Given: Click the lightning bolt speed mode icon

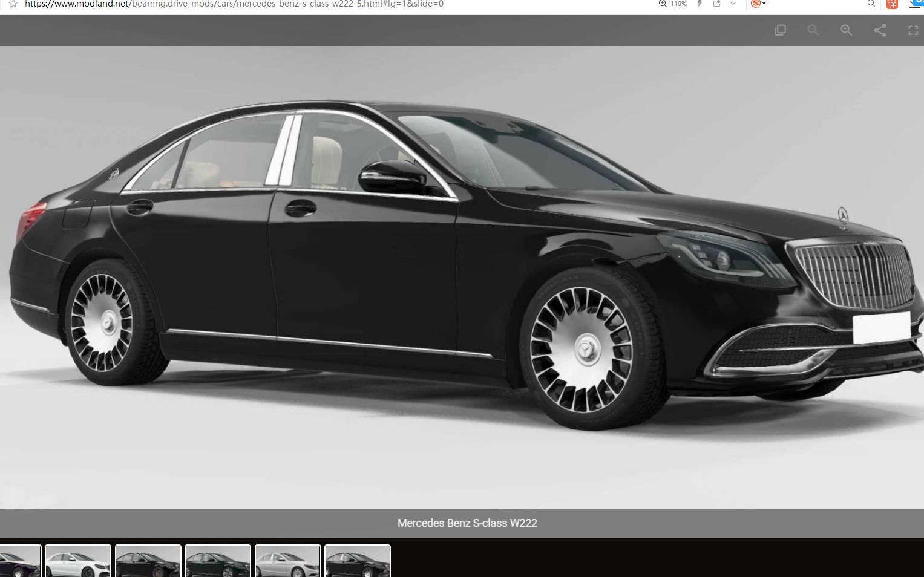Looking at the screenshot, I should point(700,4).
